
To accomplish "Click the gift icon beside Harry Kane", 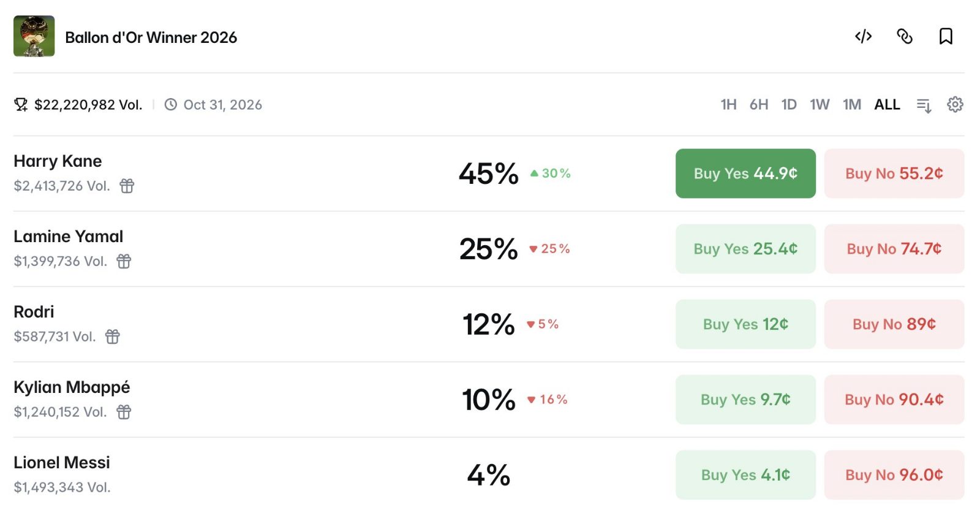I will (127, 186).
